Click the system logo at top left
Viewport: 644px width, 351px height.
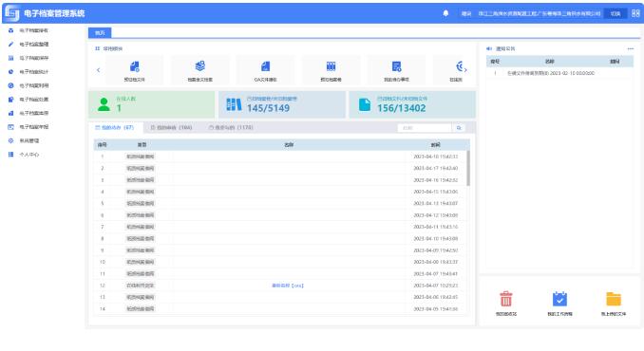click(12, 13)
